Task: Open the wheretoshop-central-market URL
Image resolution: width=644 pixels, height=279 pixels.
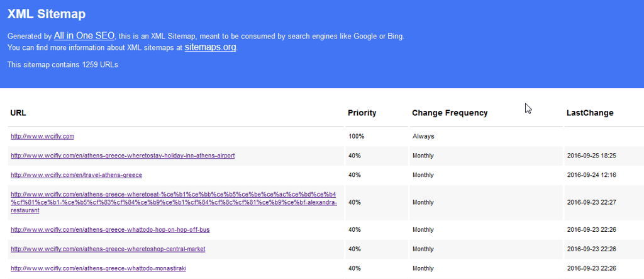Action: pos(108,249)
